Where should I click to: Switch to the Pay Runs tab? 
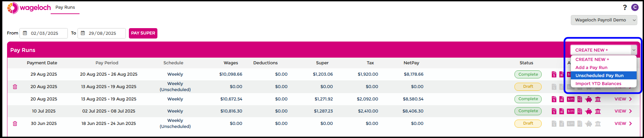click(x=65, y=7)
